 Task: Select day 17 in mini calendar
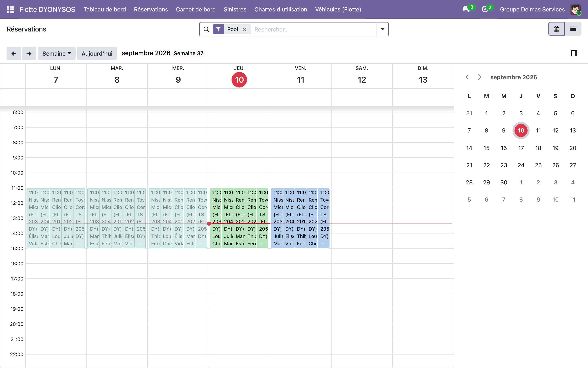click(x=521, y=148)
